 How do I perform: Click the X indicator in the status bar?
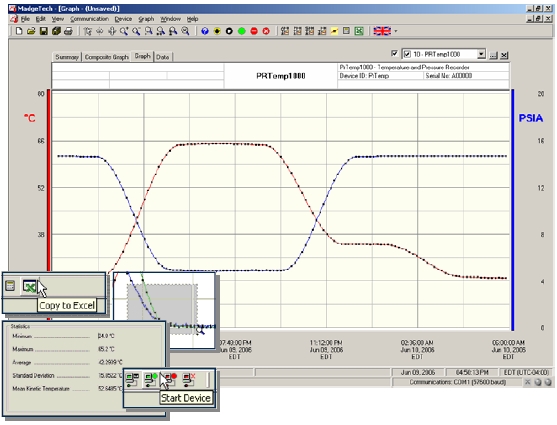tap(528, 382)
